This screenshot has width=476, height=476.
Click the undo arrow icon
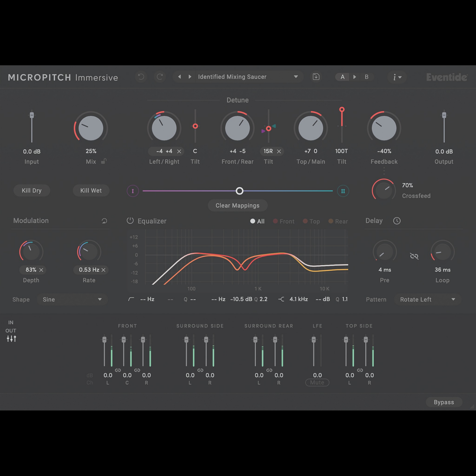click(x=141, y=77)
